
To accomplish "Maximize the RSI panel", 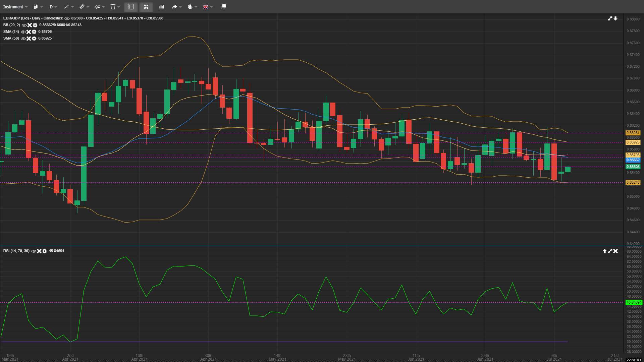I will coord(610,251).
